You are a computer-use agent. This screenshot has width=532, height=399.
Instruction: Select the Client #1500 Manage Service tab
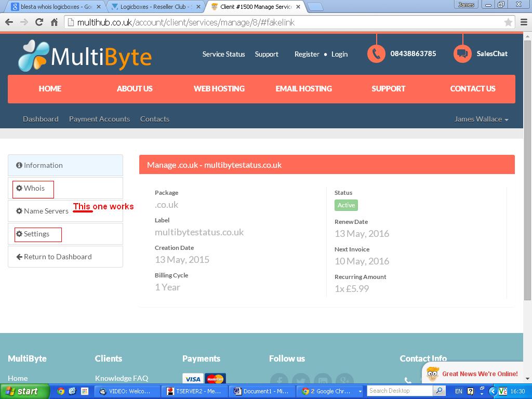[255, 6]
